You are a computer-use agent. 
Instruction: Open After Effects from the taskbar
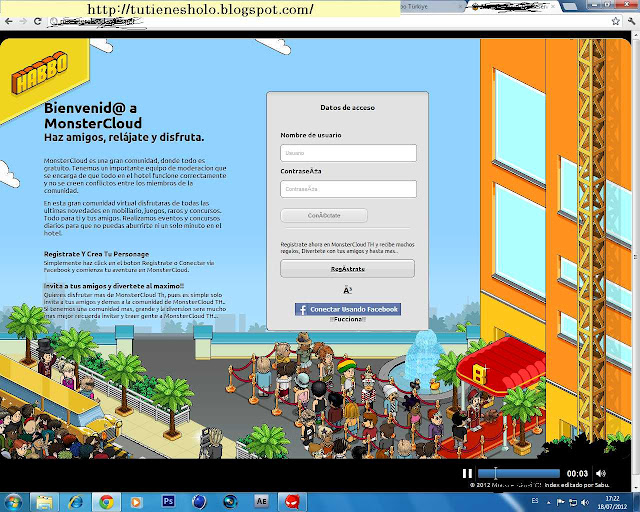click(x=261, y=501)
